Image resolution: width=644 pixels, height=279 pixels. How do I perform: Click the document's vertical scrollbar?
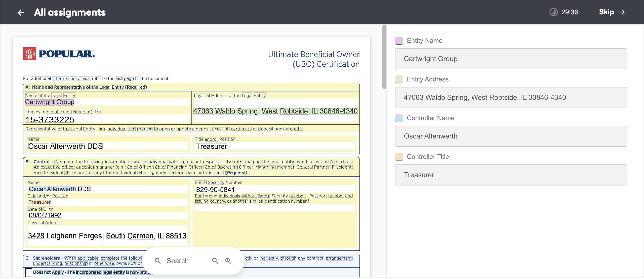point(384,57)
